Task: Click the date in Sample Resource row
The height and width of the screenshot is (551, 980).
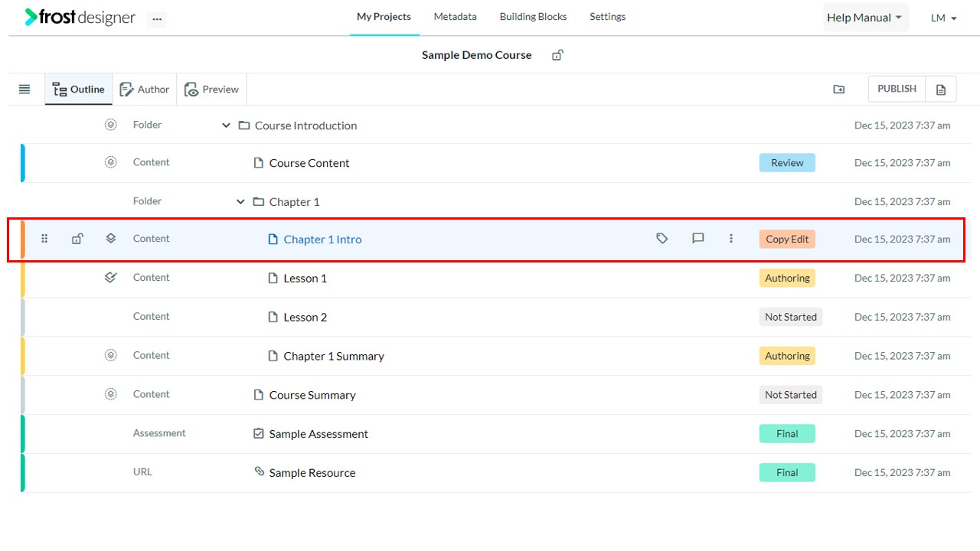Action: tap(903, 473)
